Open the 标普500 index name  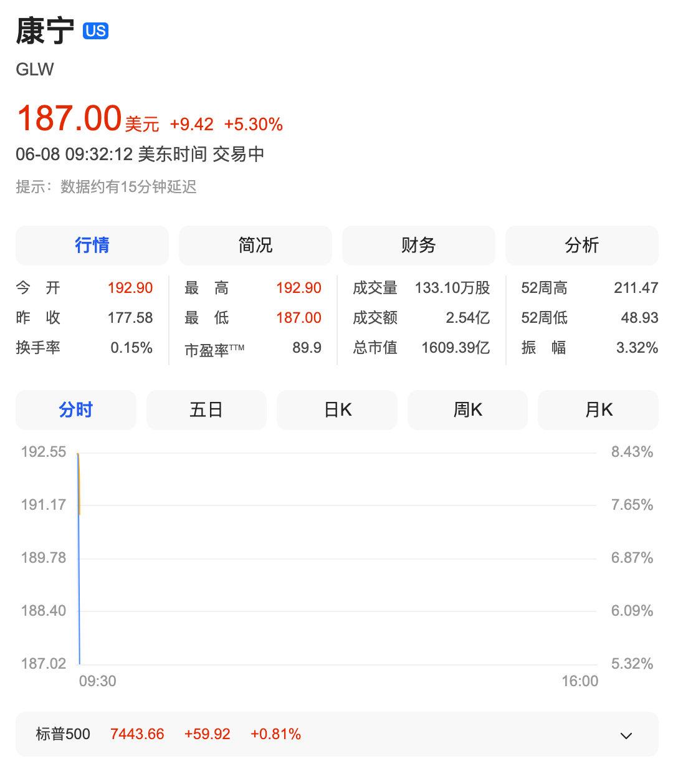(63, 734)
